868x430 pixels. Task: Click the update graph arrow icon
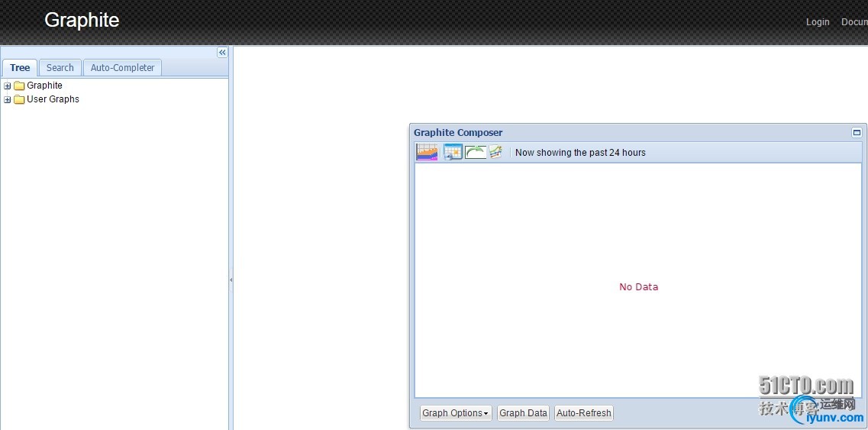click(476, 152)
